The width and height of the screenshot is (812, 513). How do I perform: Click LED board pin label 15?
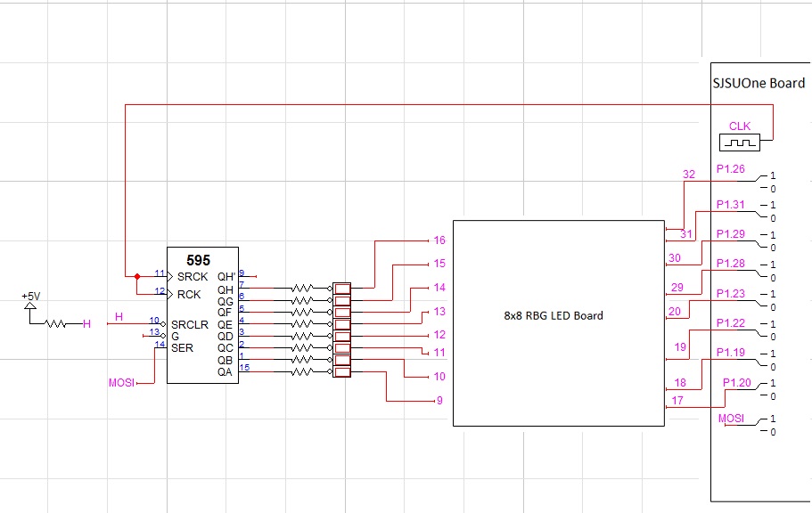[x=439, y=264]
